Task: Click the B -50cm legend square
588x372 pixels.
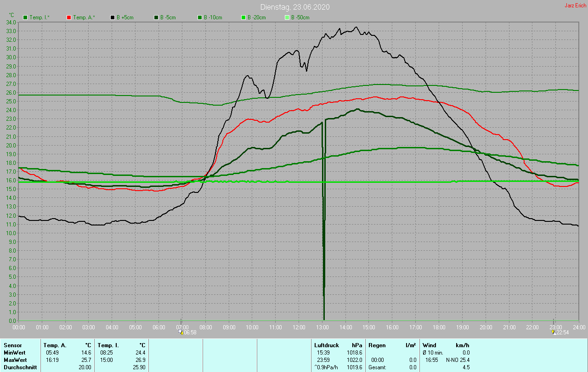Action: [287, 17]
